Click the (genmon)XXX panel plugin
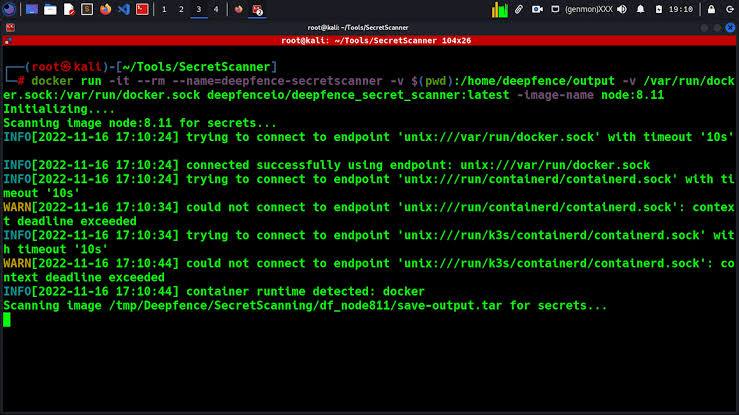Image resolution: width=739 pixels, height=415 pixels. [589, 9]
